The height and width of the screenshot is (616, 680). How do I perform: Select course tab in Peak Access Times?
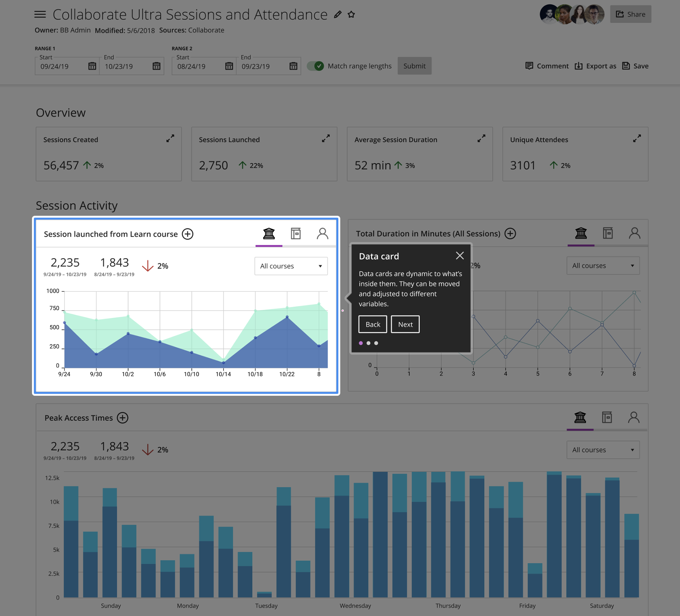click(607, 417)
